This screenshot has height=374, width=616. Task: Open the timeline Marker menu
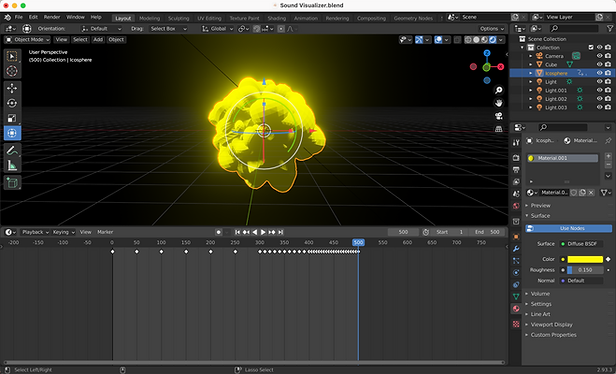[105, 232]
